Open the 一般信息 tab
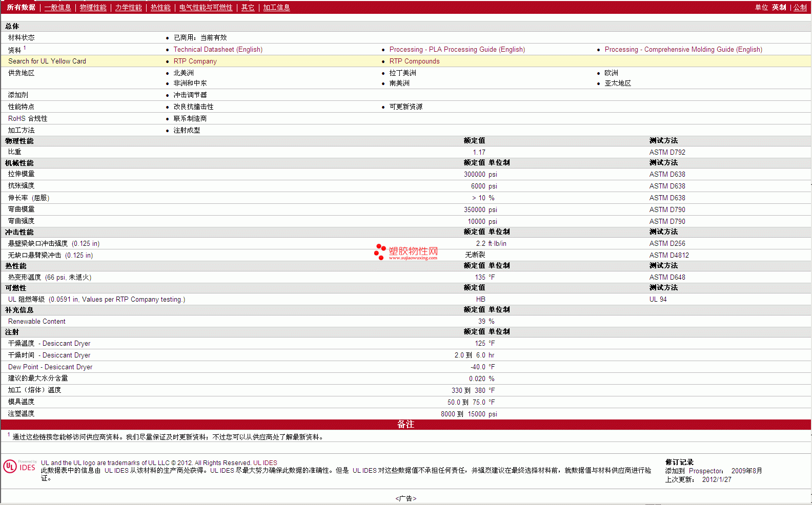The height and width of the screenshot is (505, 812). tap(57, 8)
